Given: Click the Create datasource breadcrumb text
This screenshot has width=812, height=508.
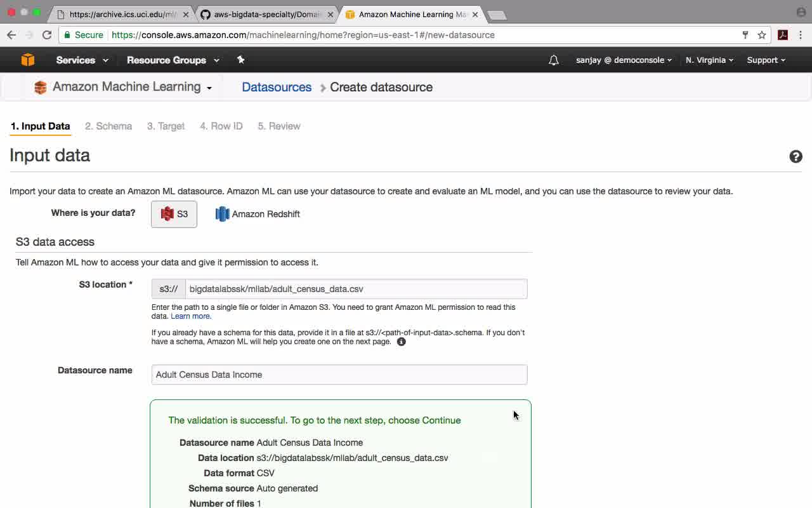Looking at the screenshot, I should pyautogui.click(x=381, y=87).
